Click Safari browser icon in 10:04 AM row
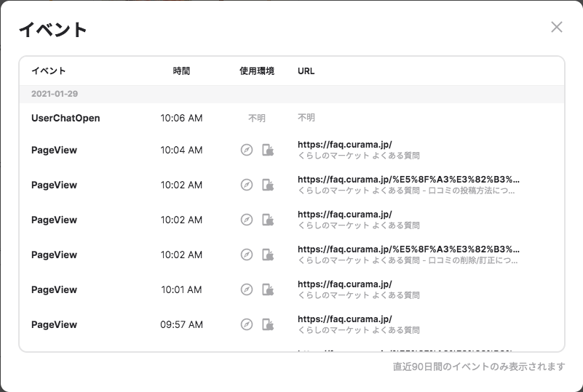This screenshot has width=583, height=392. (x=247, y=150)
